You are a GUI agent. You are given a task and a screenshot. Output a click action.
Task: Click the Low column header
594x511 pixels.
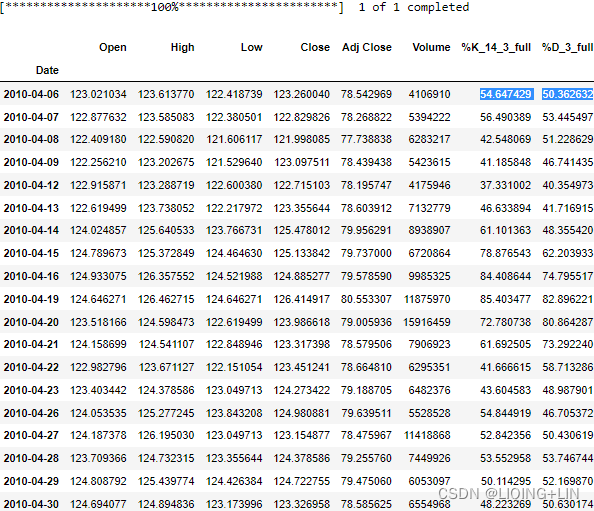(252, 47)
